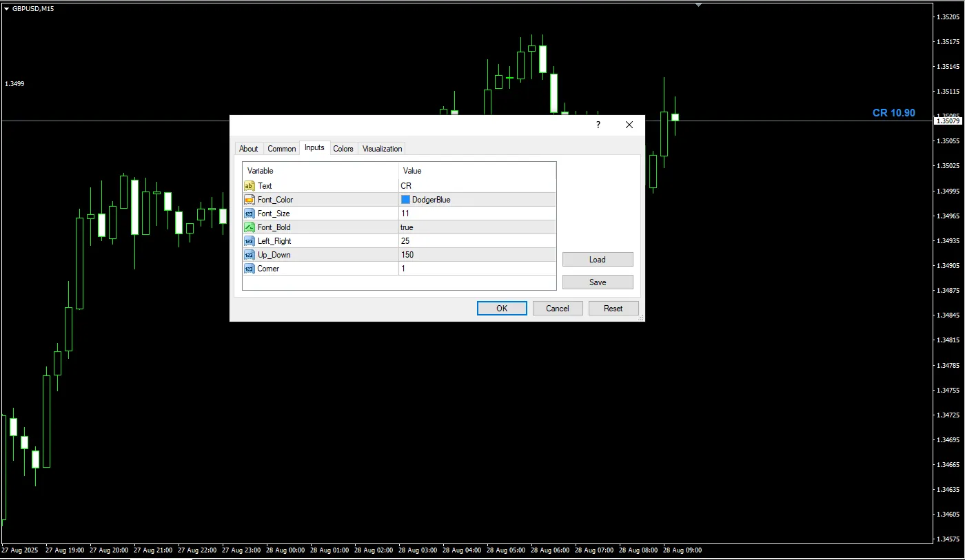
Task: Open the Colors tab
Action: 343,149
